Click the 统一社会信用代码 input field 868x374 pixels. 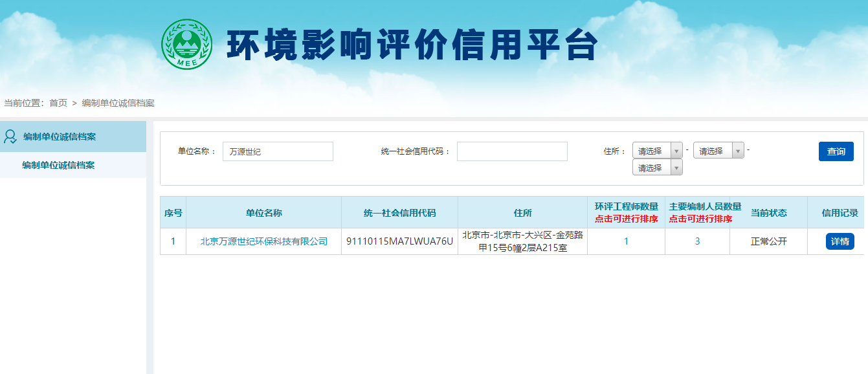coord(512,150)
